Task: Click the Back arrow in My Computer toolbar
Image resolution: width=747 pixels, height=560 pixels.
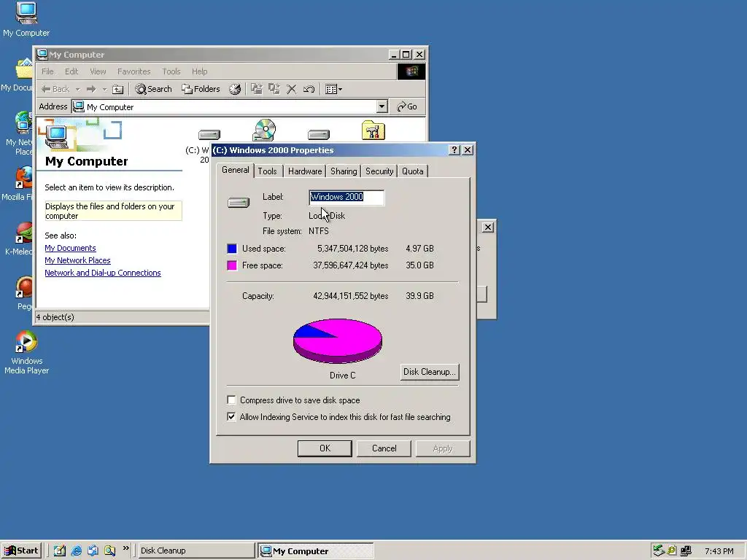Action: (55, 89)
